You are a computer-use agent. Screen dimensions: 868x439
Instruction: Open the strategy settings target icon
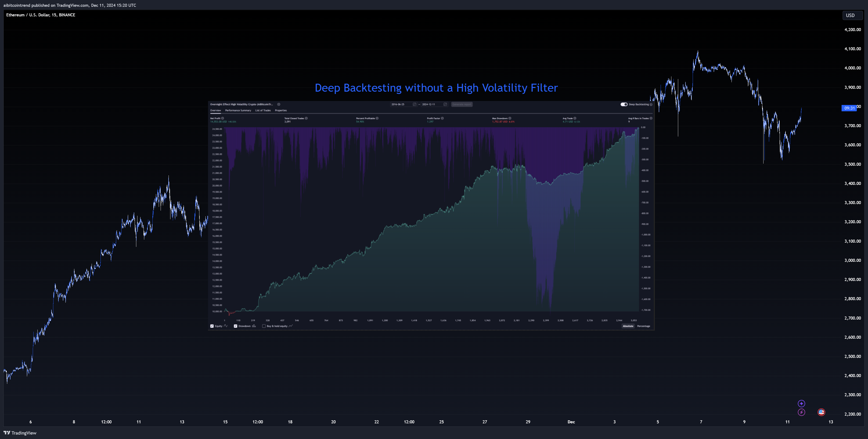tap(279, 104)
